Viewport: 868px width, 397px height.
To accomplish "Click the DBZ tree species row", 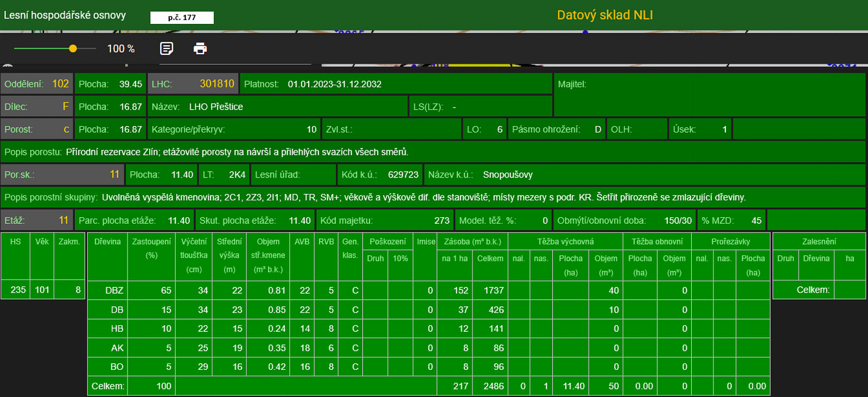I will click(429, 291).
